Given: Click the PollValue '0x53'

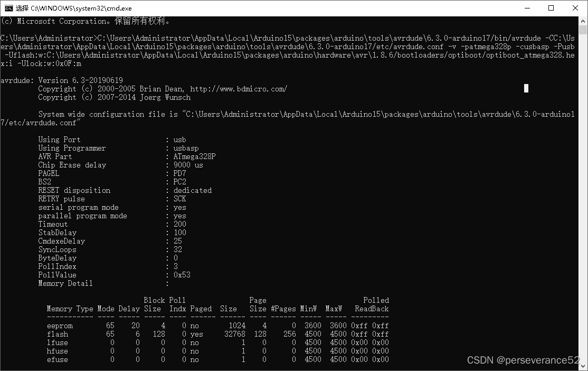Looking at the screenshot, I should click(x=182, y=275).
